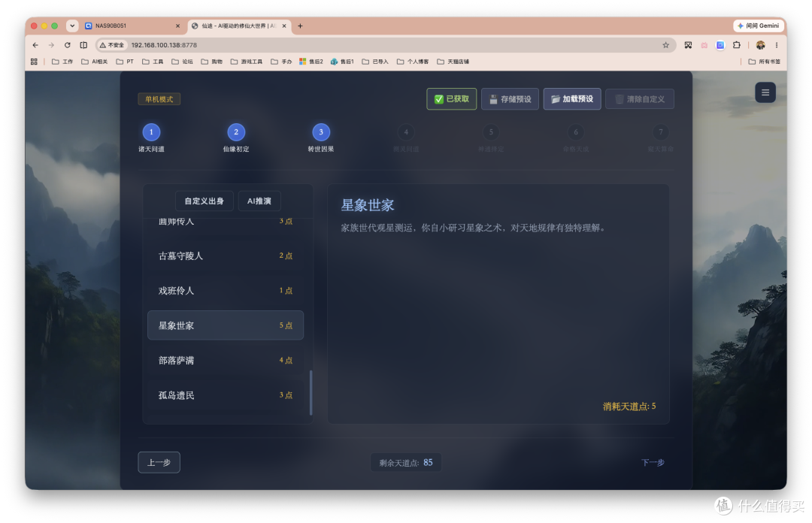Screen dimensions: 812x523
Task: Open the 游戏工具 bookmark folder
Action: [x=247, y=62]
